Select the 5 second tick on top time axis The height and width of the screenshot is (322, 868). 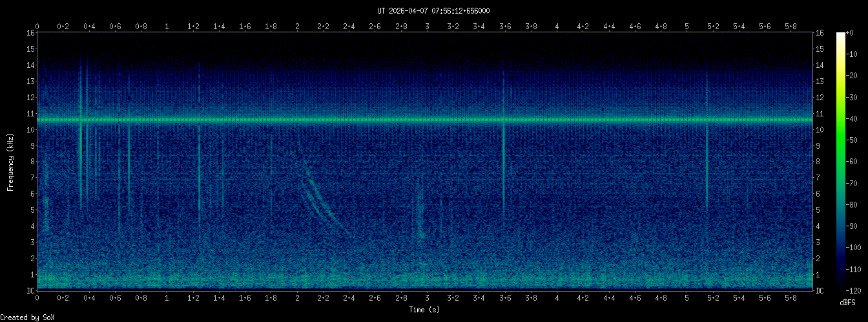click(687, 27)
